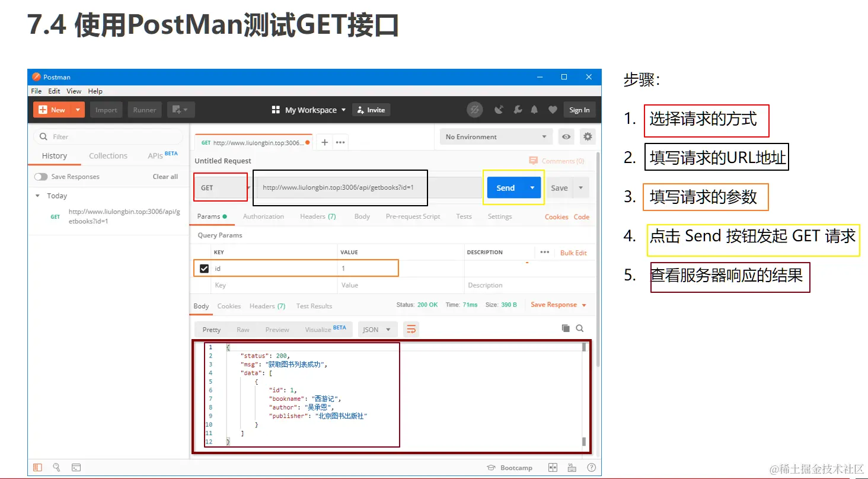Screen dimensions: 868x479
Task: Open Bootcamp from the status bar
Action: [510, 468]
